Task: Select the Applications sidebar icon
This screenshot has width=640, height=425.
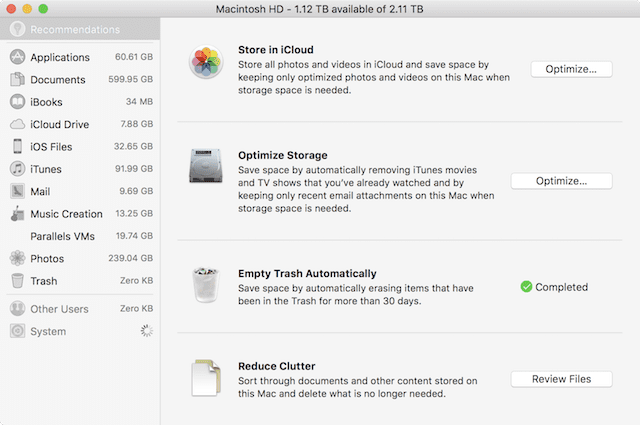Action: [17, 57]
